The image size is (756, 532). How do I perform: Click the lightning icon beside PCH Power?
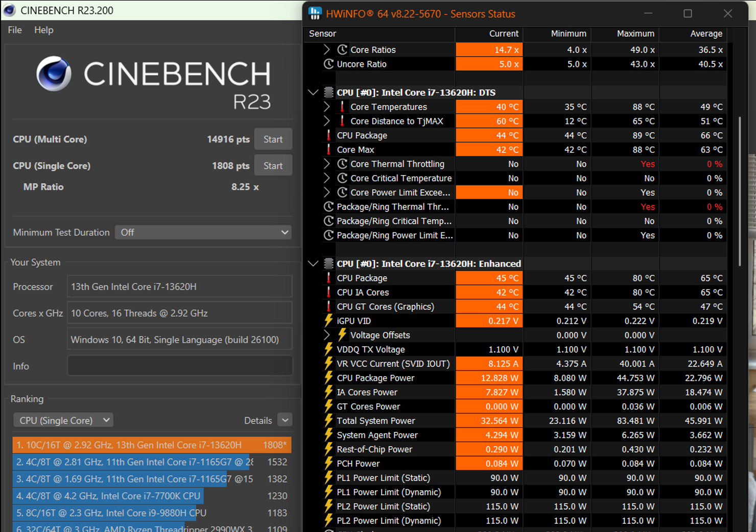328,464
